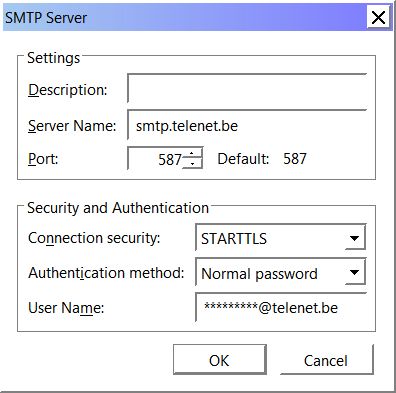Select the Description label
Viewport: 396px width, 393px height.
coord(68,90)
